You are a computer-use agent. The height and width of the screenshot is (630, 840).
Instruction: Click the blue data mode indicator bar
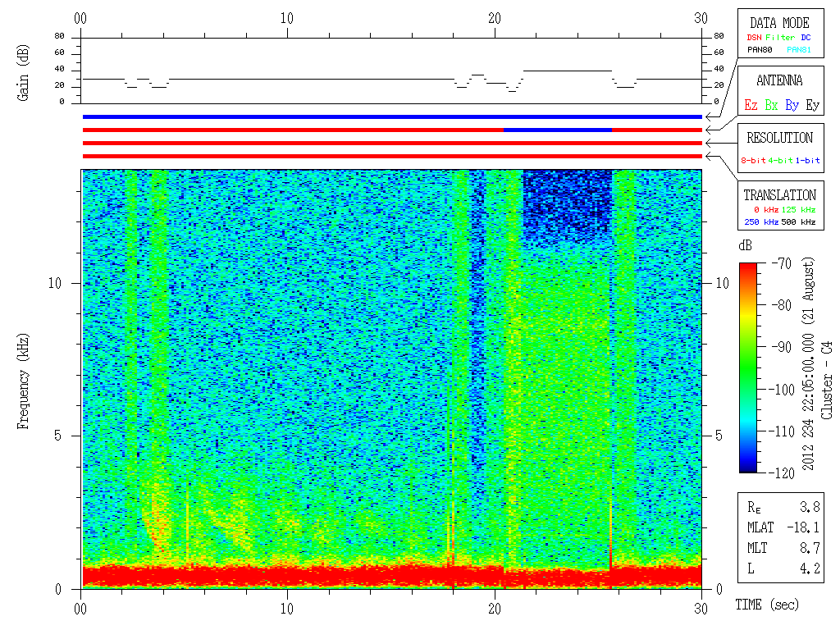click(392, 116)
